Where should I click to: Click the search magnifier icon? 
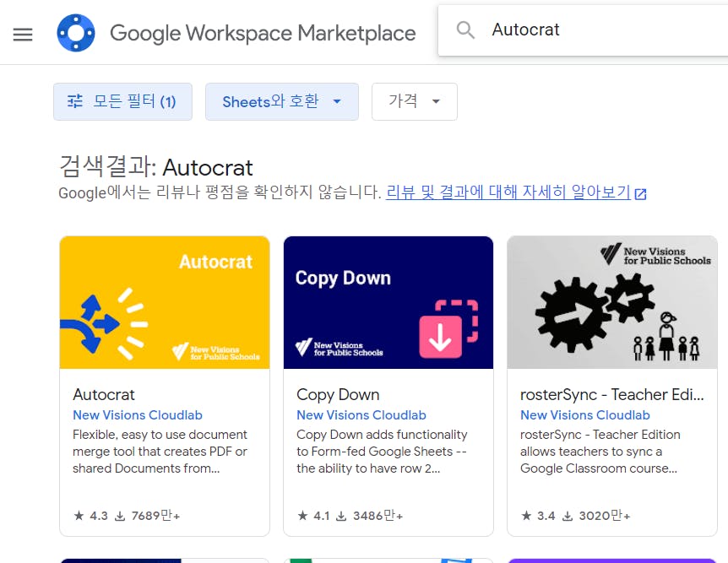(x=465, y=30)
